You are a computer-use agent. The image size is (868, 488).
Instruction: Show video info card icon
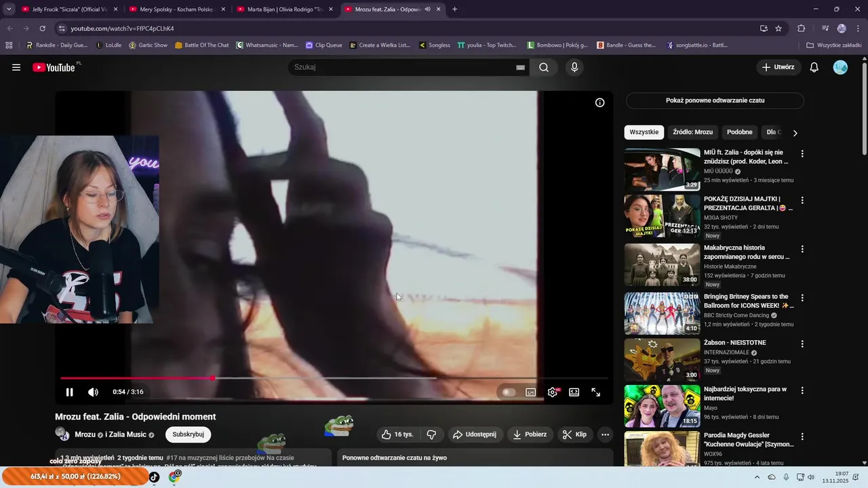tap(599, 102)
